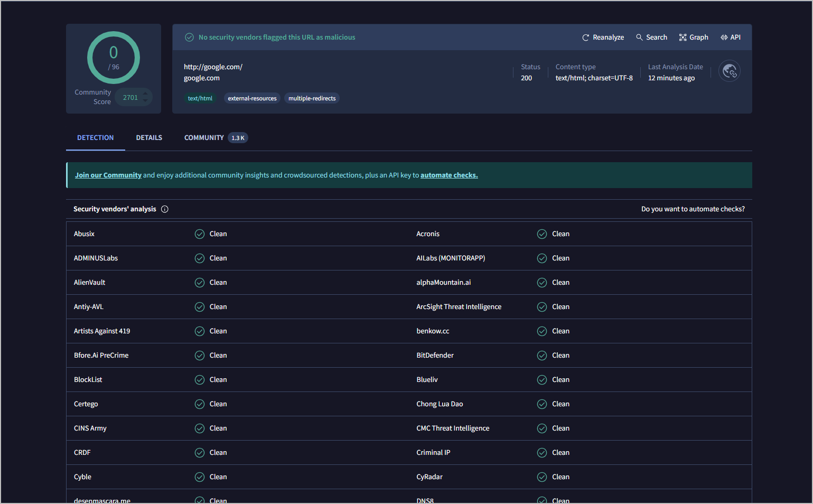The width and height of the screenshot is (813, 504).
Task: Click the Clean check icon for Chong Lua Dao
Action: point(542,404)
